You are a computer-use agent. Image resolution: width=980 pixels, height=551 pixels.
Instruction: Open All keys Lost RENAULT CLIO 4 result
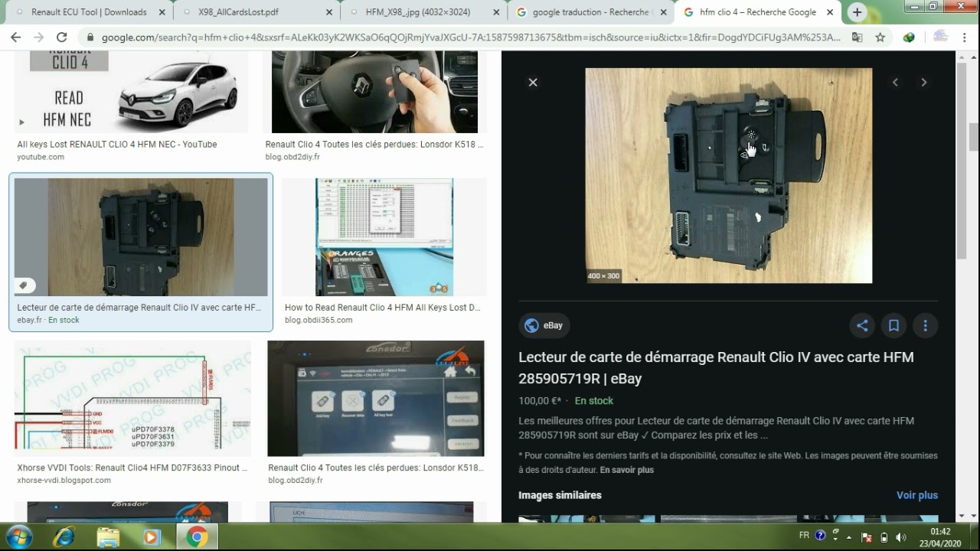click(117, 144)
